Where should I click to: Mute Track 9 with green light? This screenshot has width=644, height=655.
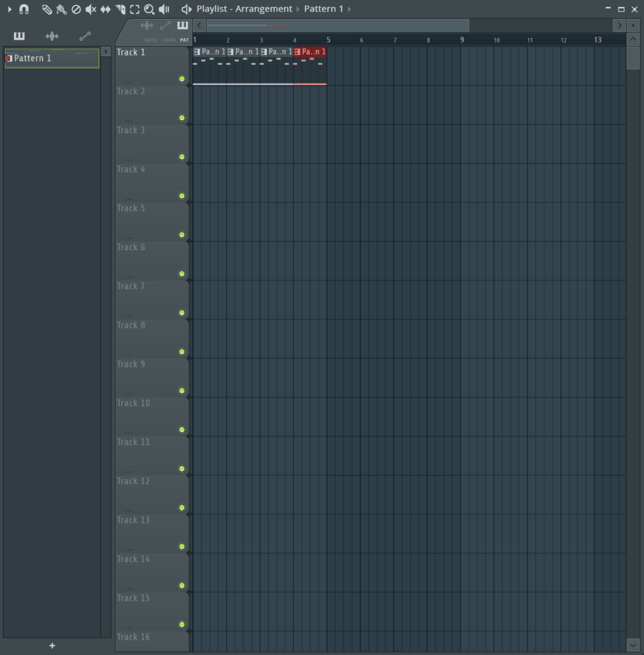pyautogui.click(x=182, y=391)
